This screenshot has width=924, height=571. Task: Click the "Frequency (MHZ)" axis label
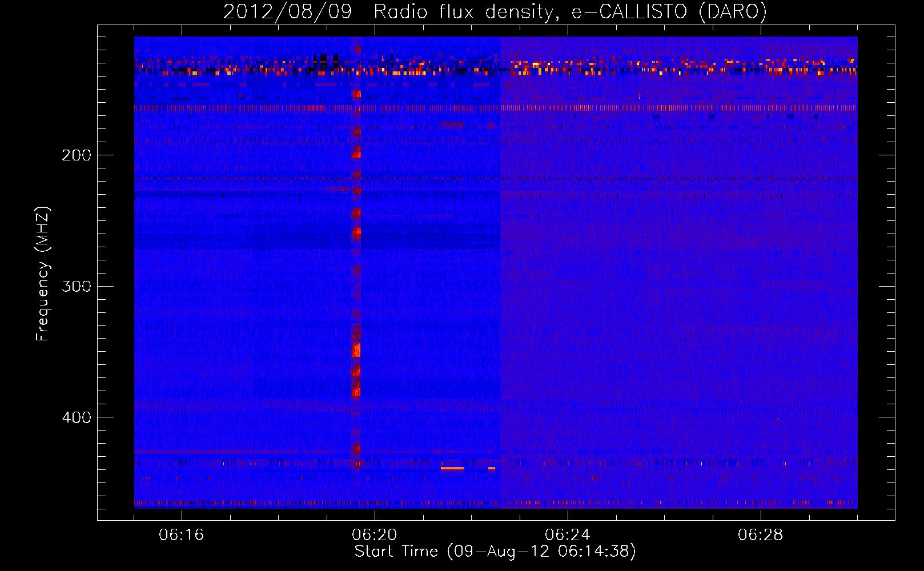click(x=43, y=274)
